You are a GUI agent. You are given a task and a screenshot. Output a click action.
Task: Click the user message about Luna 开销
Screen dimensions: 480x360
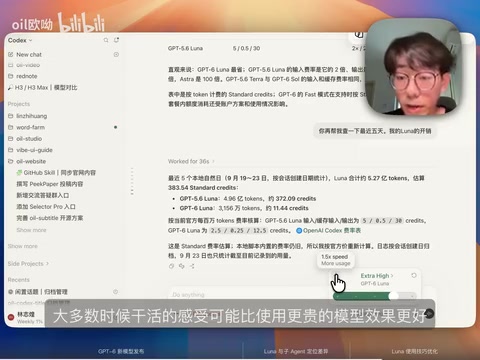click(x=375, y=131)
